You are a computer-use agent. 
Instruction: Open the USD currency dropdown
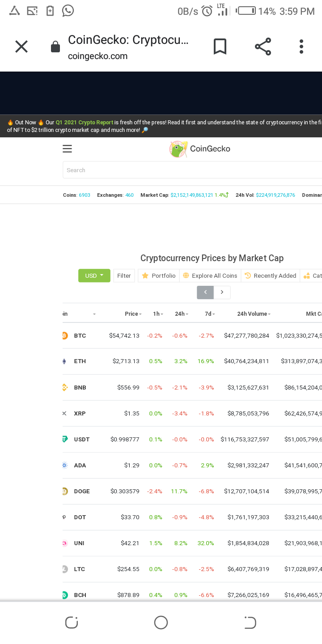(94, 275)
